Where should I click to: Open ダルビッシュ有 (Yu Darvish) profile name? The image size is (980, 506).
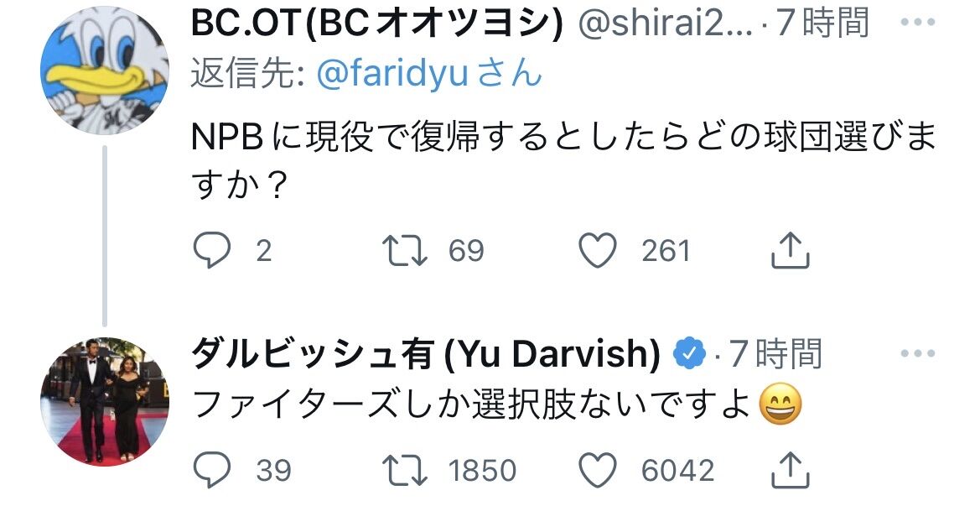click(426, 354)
